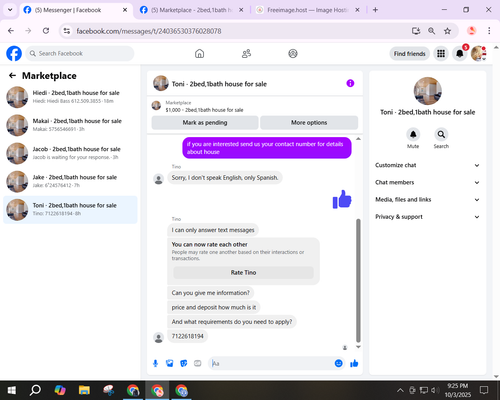Open Windows taskbar search
500x400 pixels.
click(x=35, y=390)
